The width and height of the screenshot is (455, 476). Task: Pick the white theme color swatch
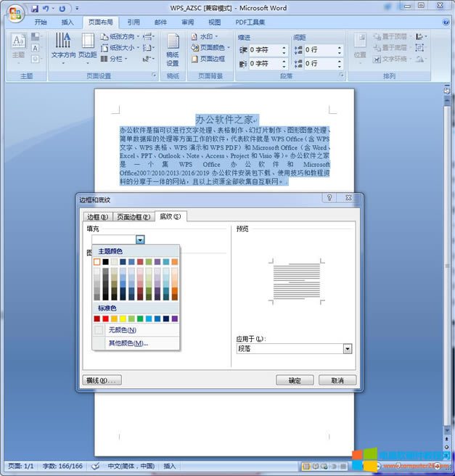[x=97, y=262]
